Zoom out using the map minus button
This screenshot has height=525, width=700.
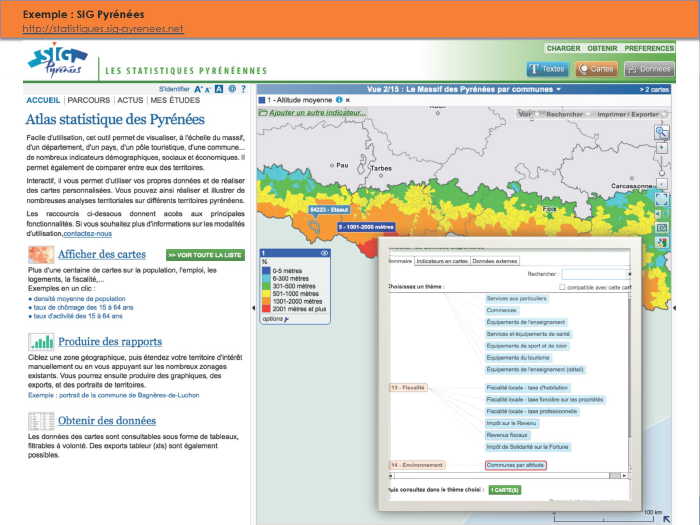pos(662,184)
